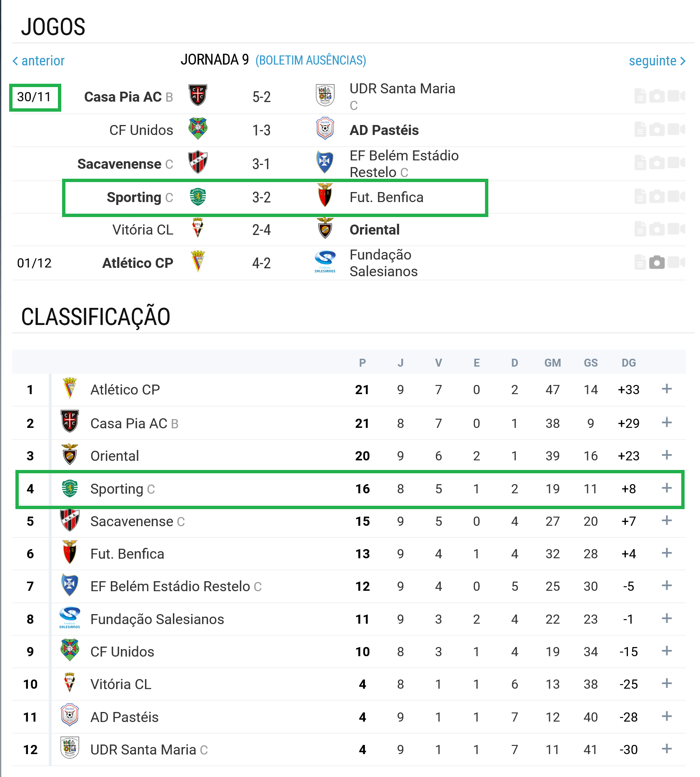Expand UDR Santa Maria C row details
This screenshot has width=700, height=777.
(667, 749)
